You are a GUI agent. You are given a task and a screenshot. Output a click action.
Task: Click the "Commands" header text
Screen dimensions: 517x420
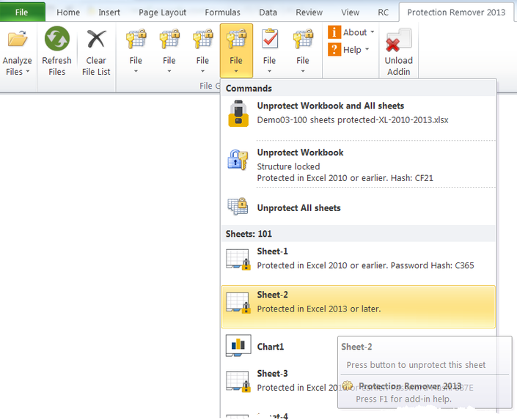tap(249, 89)
